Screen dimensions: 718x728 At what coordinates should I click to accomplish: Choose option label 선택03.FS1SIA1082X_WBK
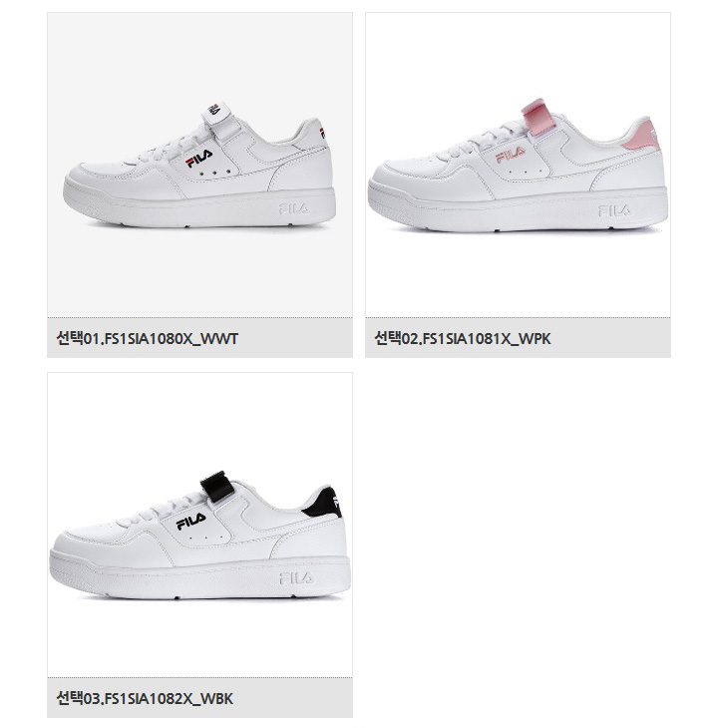145,698
